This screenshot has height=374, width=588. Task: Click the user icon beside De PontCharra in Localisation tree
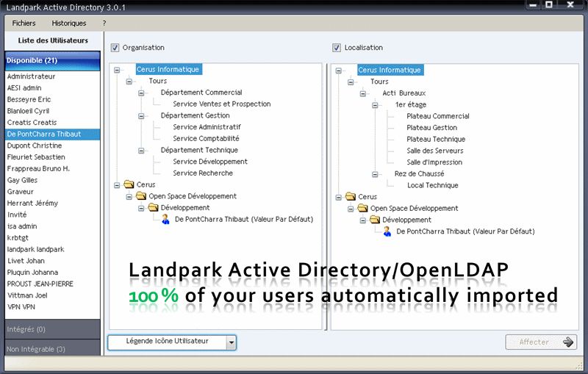(387, 231)
